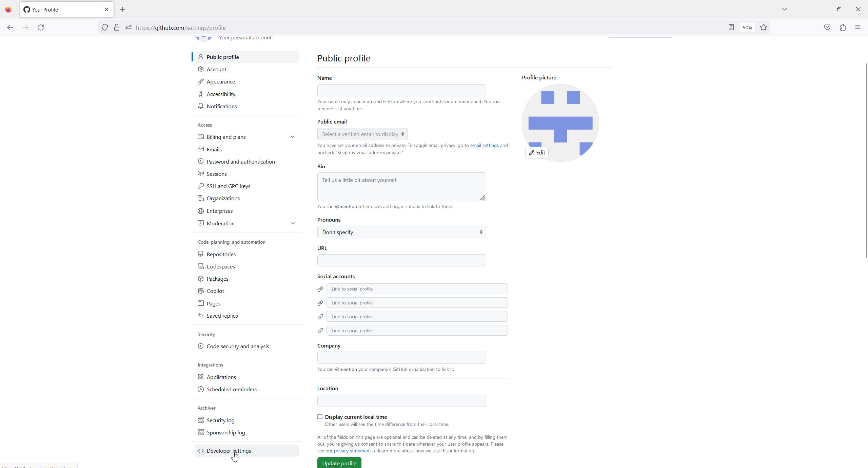The image size is (868, 468).
Task: Open tracking protection shield icon
Action: click(105, 27)
